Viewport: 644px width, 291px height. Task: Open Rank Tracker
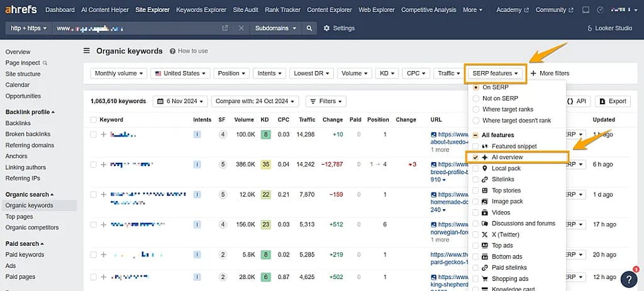point(282,9)
